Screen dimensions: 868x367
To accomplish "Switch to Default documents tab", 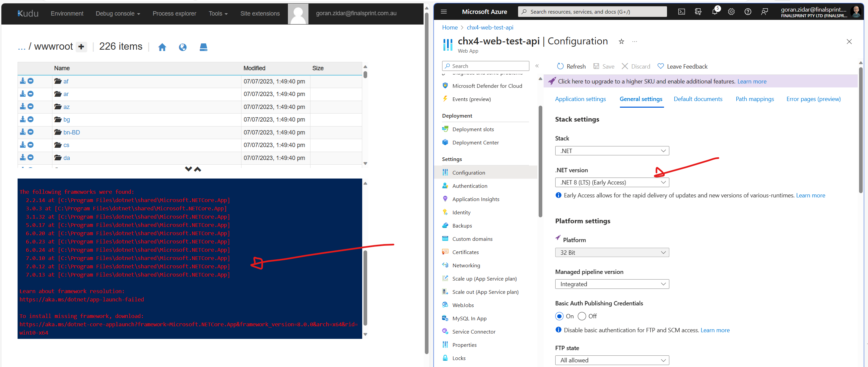I will [698, 99].
